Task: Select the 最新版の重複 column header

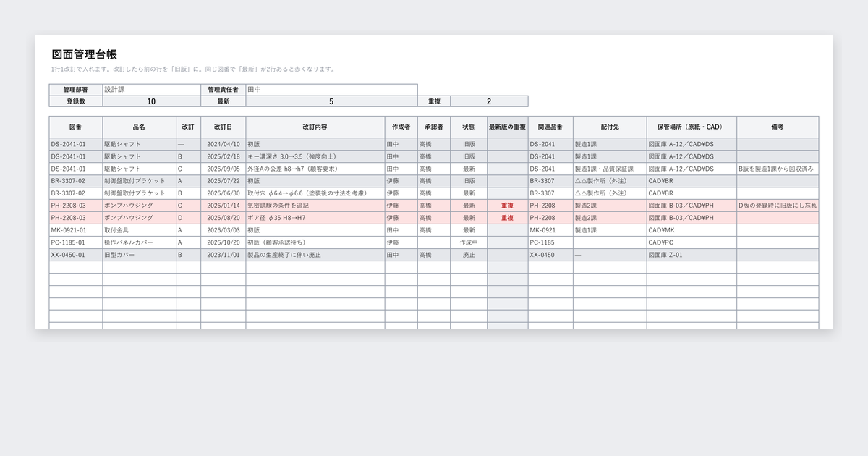Action: point(507,127)
